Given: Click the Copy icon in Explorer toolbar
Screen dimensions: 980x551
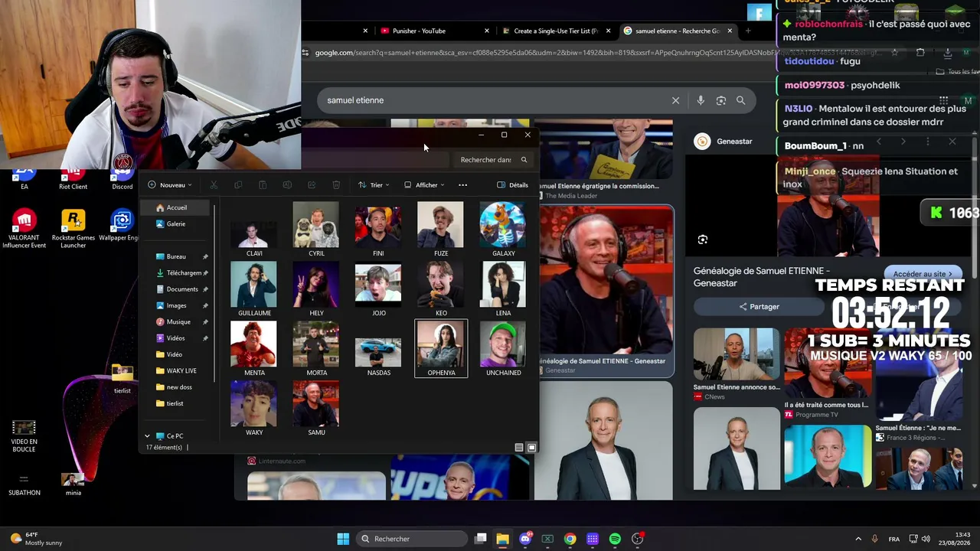Looking at the screenshot, I should [238, 185].
